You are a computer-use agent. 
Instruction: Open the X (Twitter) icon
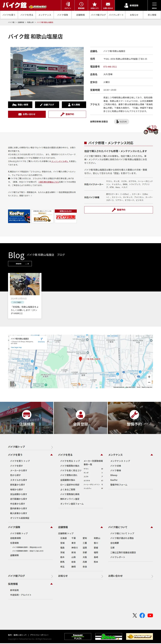135,615
